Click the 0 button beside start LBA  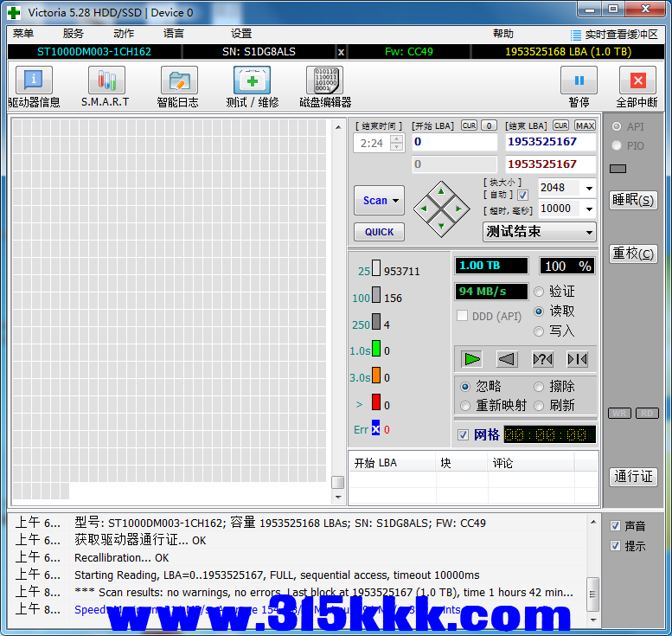click(489, 125)
